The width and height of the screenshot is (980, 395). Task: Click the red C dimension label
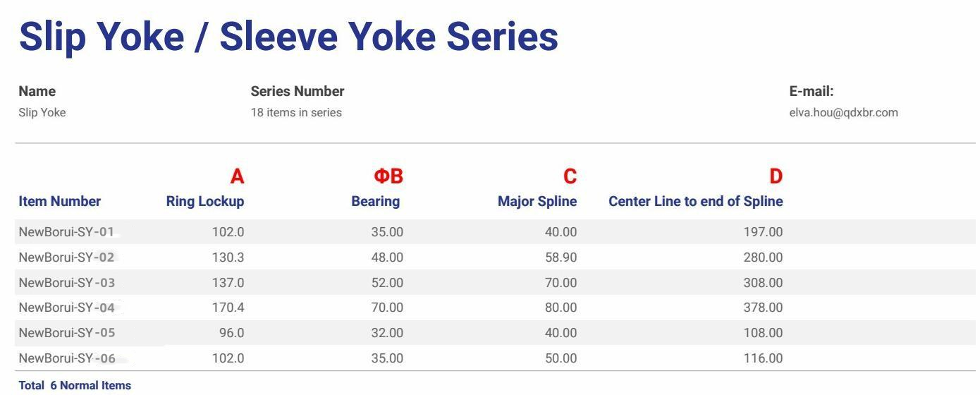tap(570, 176)
